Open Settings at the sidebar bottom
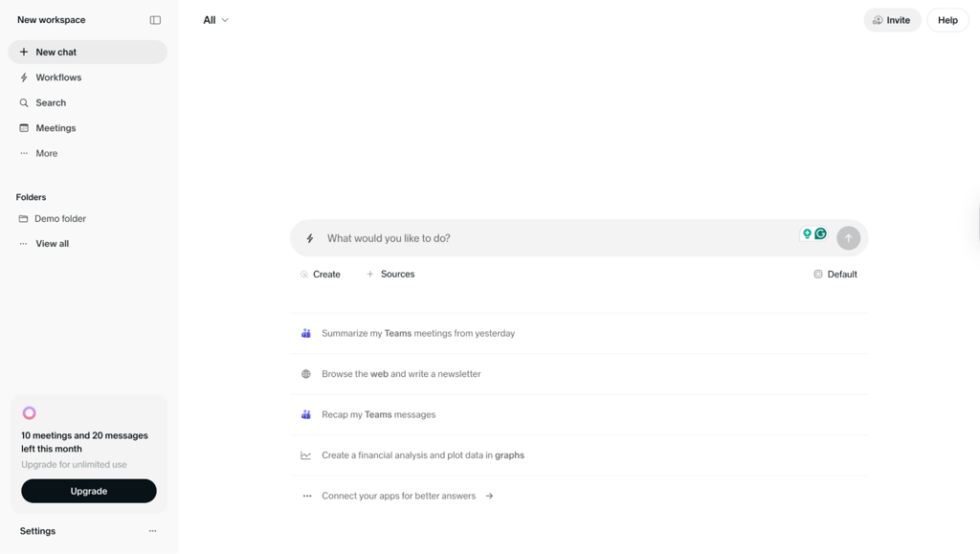Image resolution: width=980 pixels, height=554 pixels. [37, 531]
